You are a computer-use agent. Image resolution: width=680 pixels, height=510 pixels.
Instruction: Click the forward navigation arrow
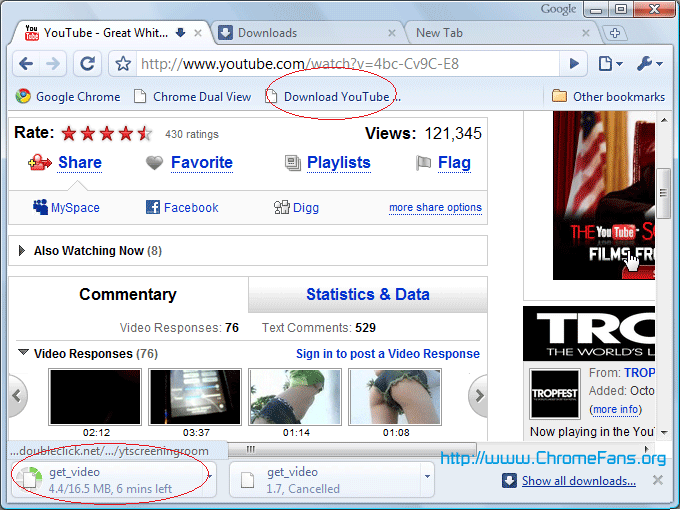click(53, 64)
